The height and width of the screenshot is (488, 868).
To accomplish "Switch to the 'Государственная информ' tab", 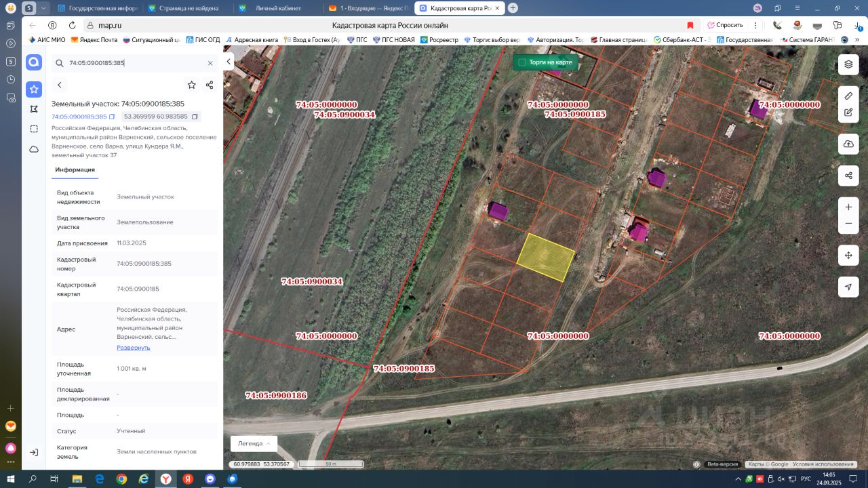I will (x=98, y=8).
